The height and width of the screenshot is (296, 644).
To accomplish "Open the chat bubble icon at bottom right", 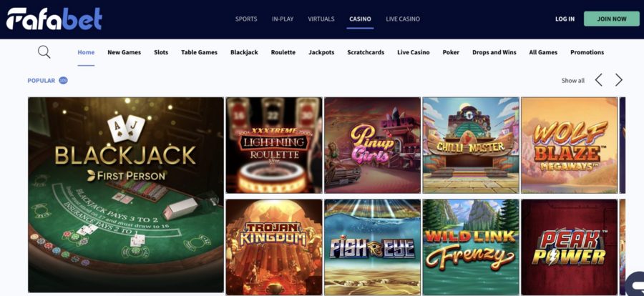I will click(x=635, y=284).
